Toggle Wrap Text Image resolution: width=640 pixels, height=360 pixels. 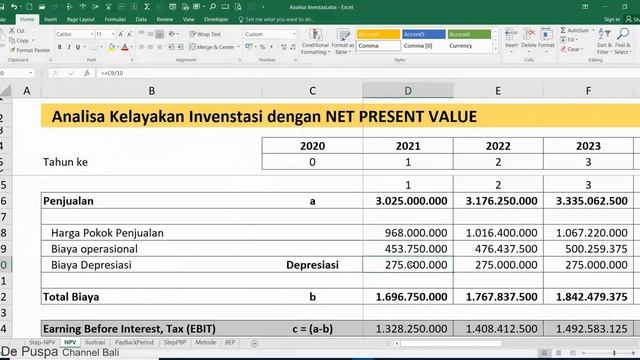pos(206,34)
